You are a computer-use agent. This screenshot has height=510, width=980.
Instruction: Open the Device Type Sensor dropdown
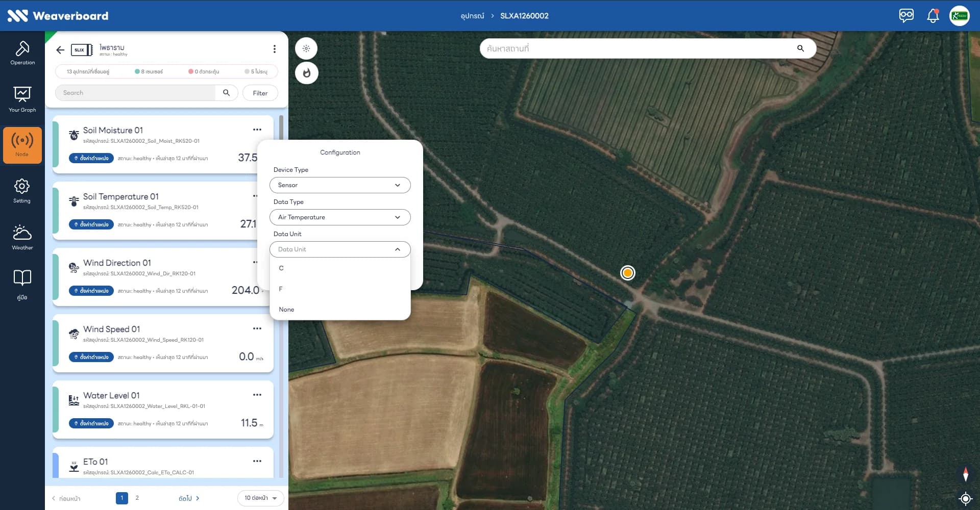coord(340,185)
